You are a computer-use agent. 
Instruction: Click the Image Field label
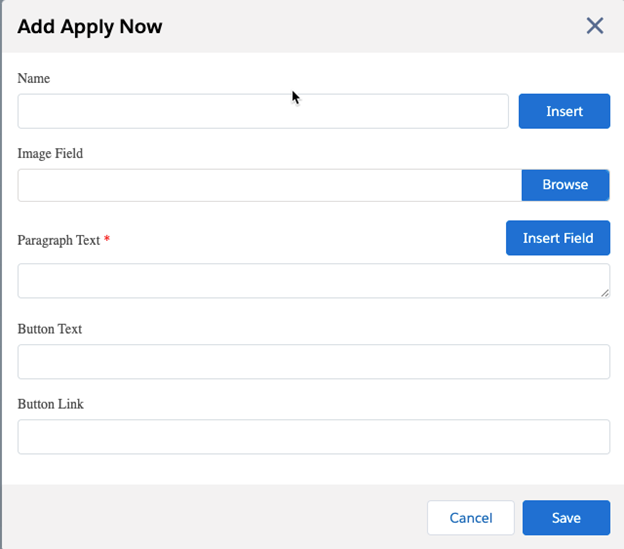[50, 153]
